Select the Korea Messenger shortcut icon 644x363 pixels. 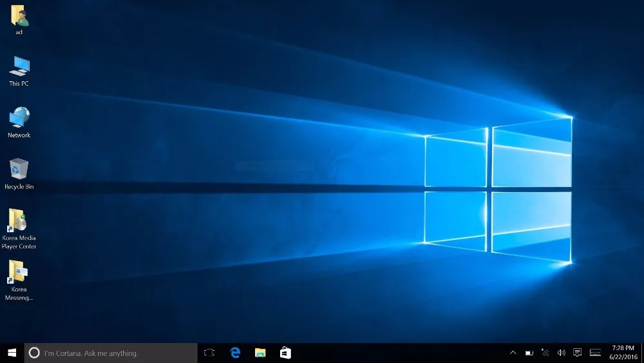[x=17, y=271]
